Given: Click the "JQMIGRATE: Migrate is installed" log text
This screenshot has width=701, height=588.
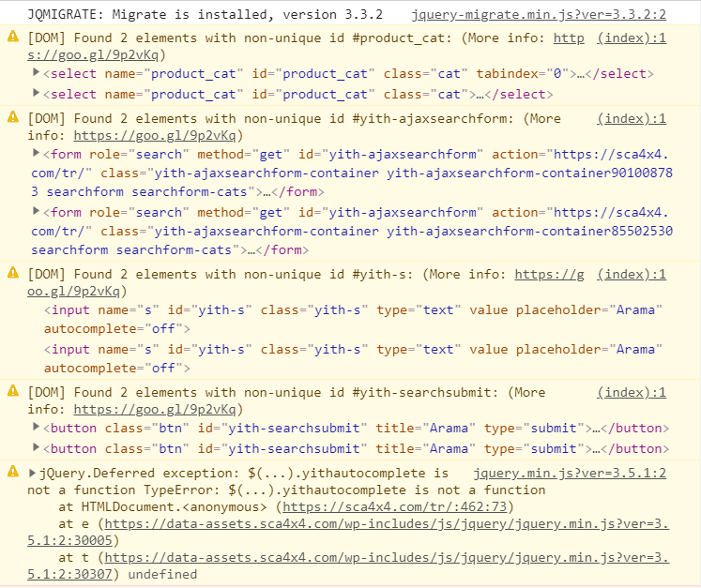Looking at the screenshot, I should click(x=206, y=15).
